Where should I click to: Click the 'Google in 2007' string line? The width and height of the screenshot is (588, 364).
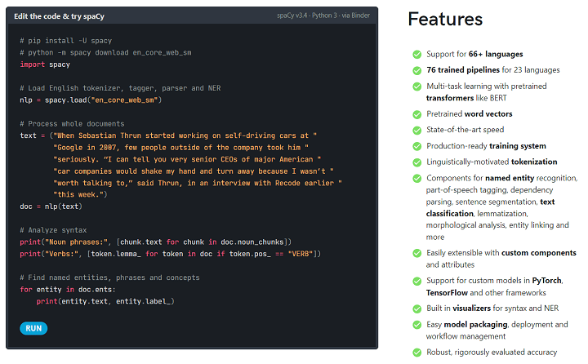(x=180, y=148)
